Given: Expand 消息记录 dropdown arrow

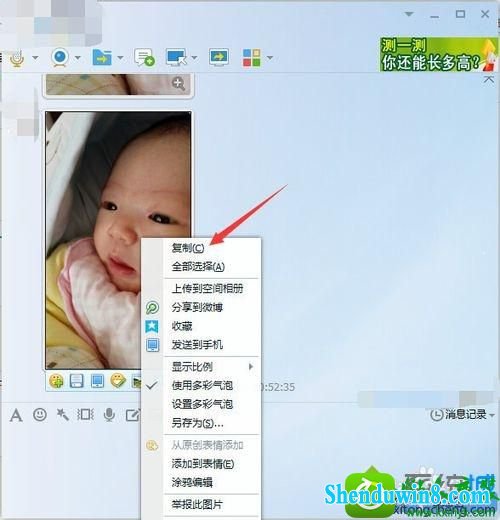Looking at the screenshot, I should (x=492, y=415).
